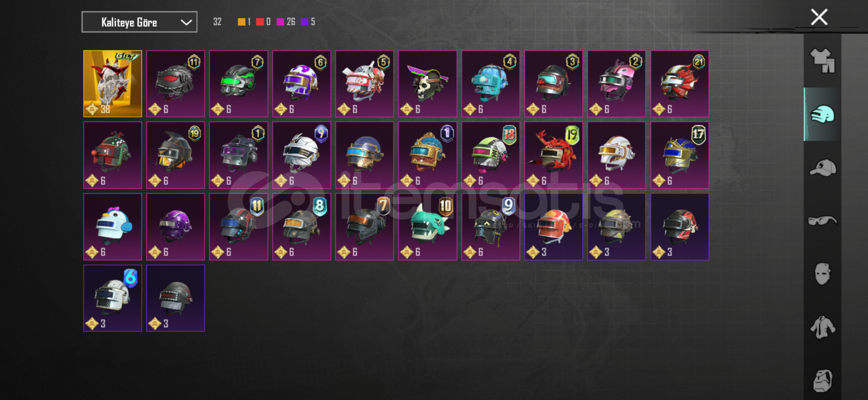Open the backpack category at sidebar bottom
This screenshot has width=868, height=400.
[x=822, y=380]
